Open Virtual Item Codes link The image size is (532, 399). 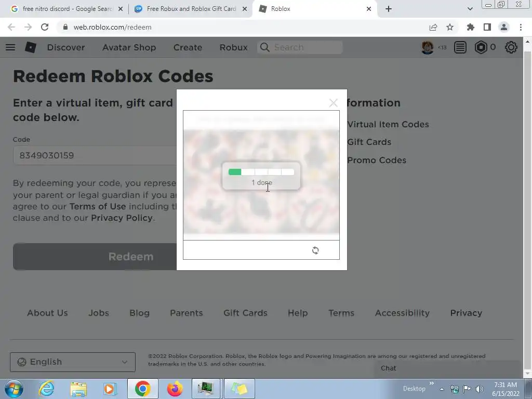(388, 125)
